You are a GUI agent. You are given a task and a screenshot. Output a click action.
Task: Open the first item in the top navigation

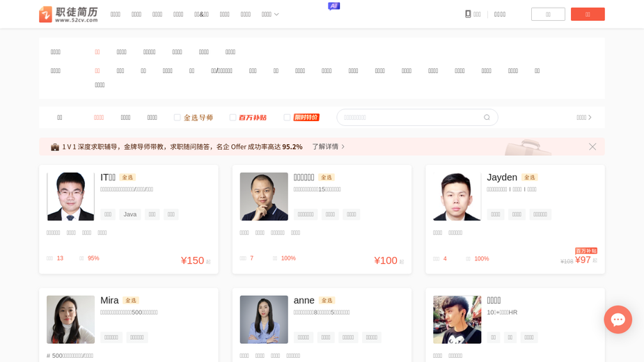[116, 15]
